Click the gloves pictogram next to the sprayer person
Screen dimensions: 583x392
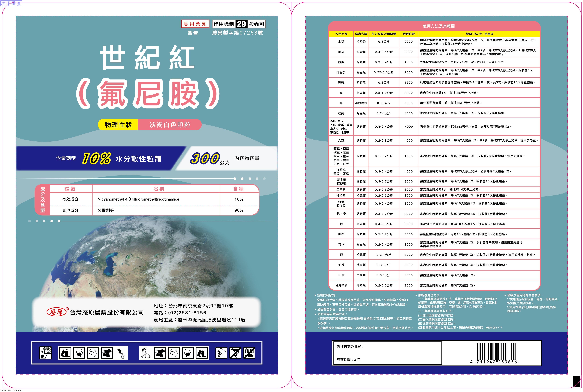pyautogui.click(x=160, y=353)
